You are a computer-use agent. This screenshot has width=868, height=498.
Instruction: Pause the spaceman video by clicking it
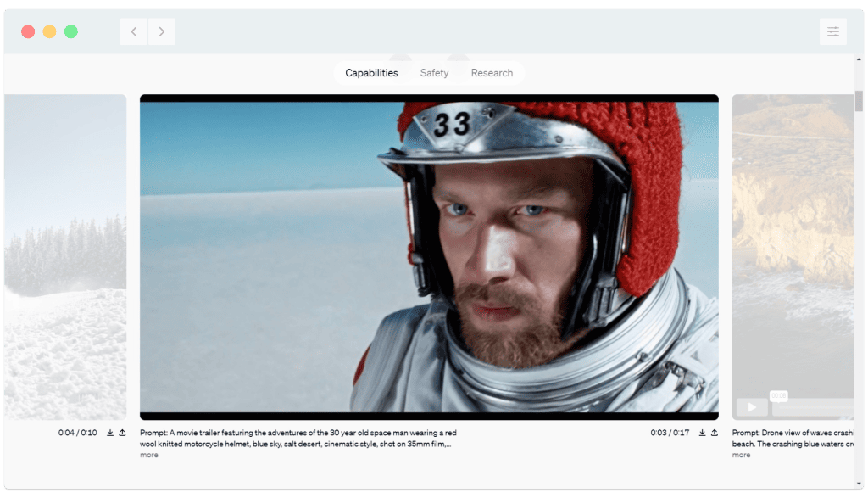pos(428,255)
